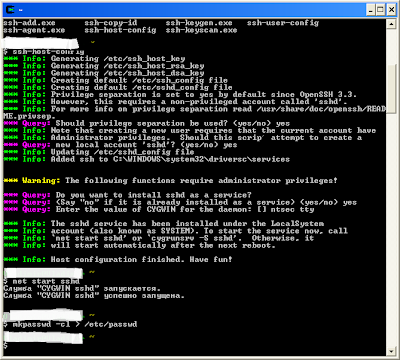Maximize the console window
This screenshot has height=360, width=400.
click(x=381, y=10)
